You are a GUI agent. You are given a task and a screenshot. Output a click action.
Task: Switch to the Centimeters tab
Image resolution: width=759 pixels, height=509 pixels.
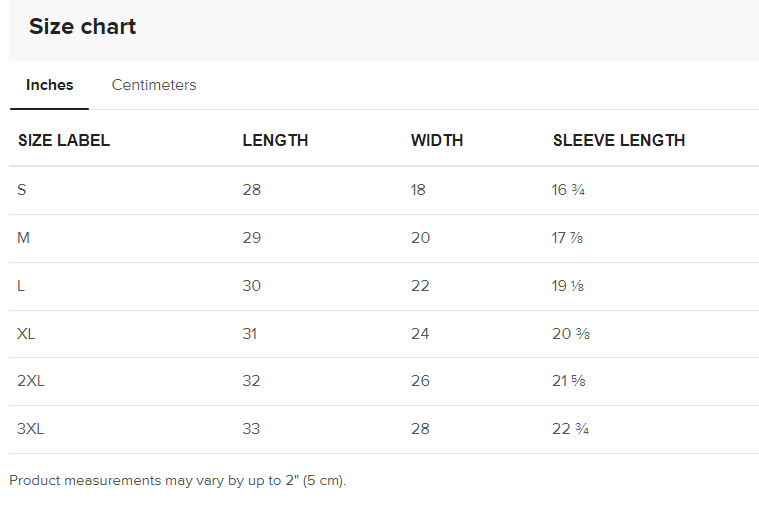coord(154,85)
